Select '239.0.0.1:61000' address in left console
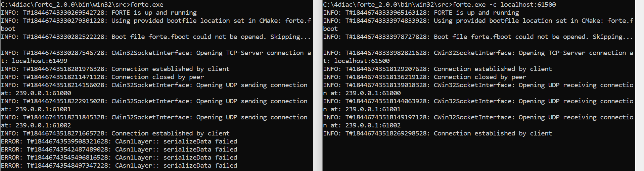644x171 pixels. tap(43, 93)
